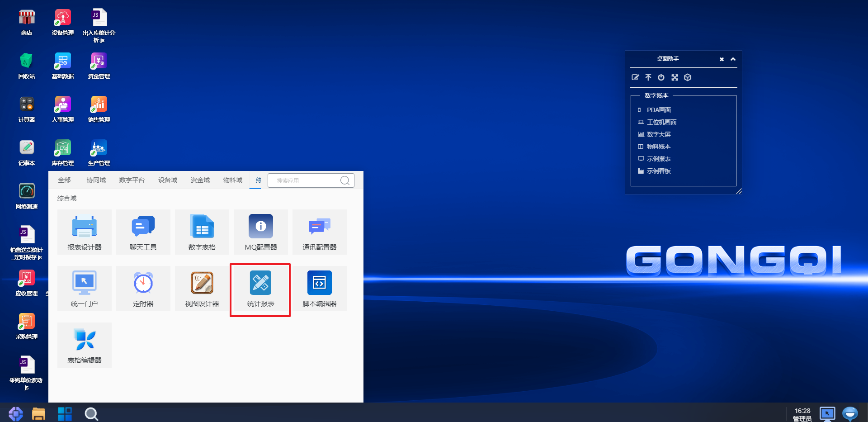This screenshot has width=868, height=422.
Task: Click cube icon in 桌面助手 toolbar
Action: click(x=688, y=77)
